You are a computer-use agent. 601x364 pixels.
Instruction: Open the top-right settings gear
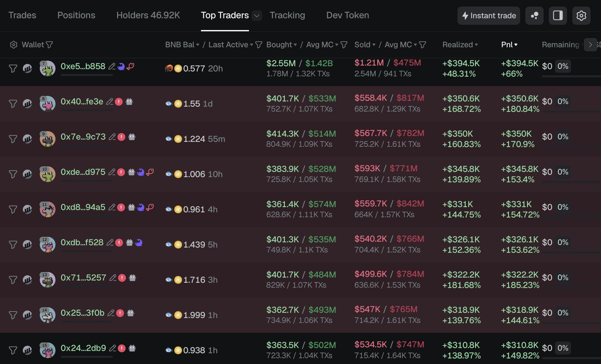[x=581, y=16]
